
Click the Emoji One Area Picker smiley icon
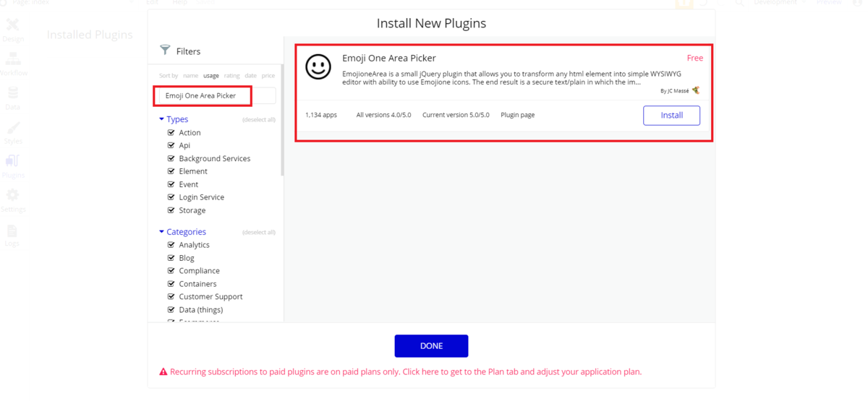pos(318,66)
